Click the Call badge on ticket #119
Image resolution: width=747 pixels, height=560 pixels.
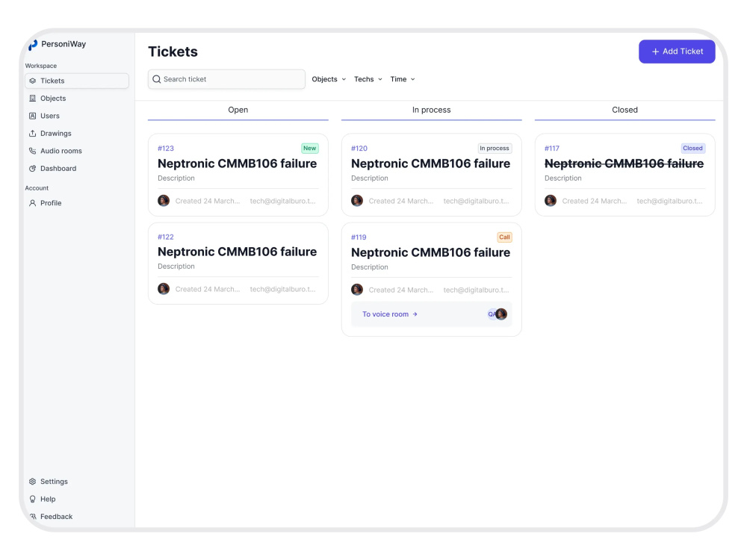pyautogui.click(x=504, y=237)
